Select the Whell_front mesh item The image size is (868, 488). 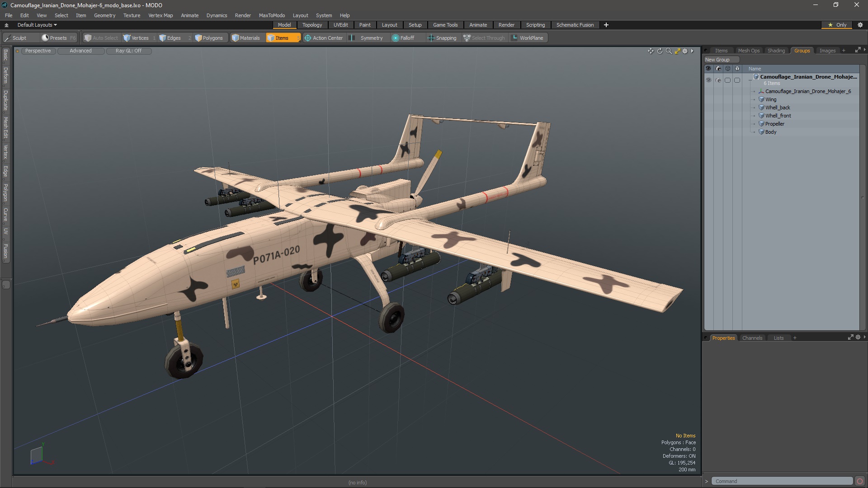(778, 116)
